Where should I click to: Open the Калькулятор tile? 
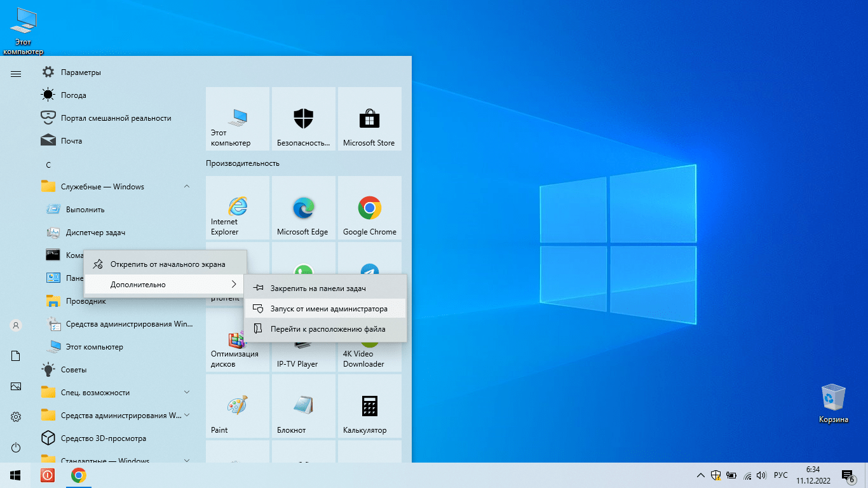(x=369, y=406)
